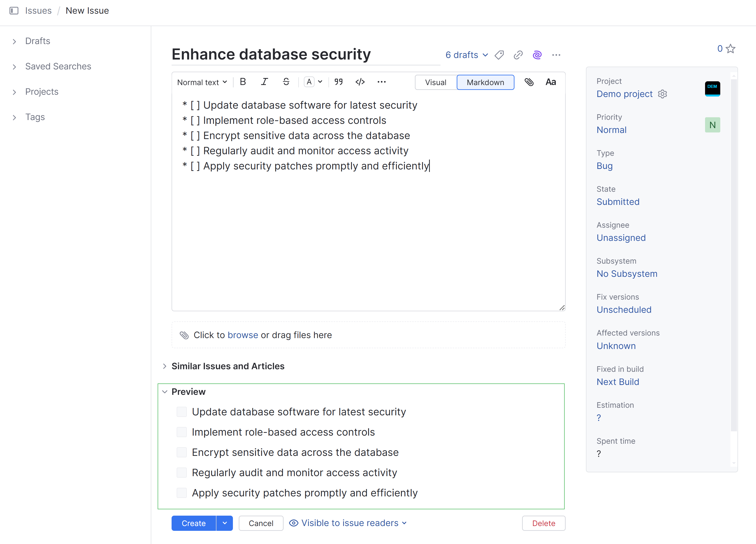The image size is (756, 544).
Task: Check 'Apply security patches' preview checkbox
Action: 182,493
